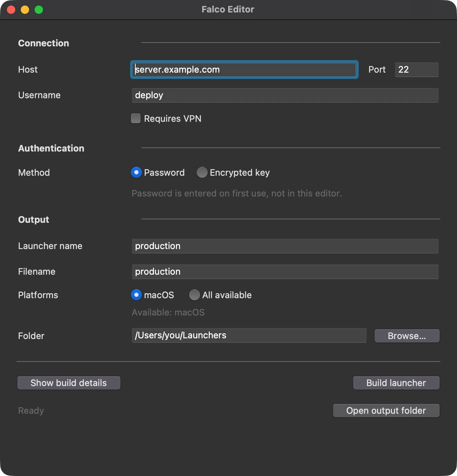Click the Launcher name field
457x476 pixels.
point(285,246)
